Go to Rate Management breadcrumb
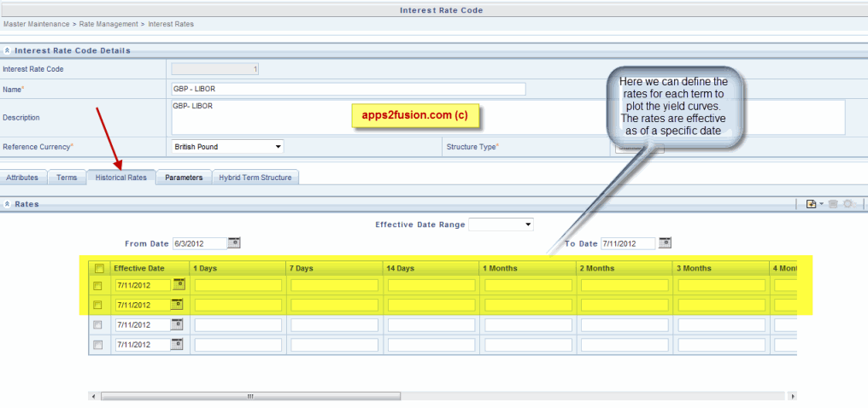This screenshot has height=408, width=868. click(x=108, y=24)
